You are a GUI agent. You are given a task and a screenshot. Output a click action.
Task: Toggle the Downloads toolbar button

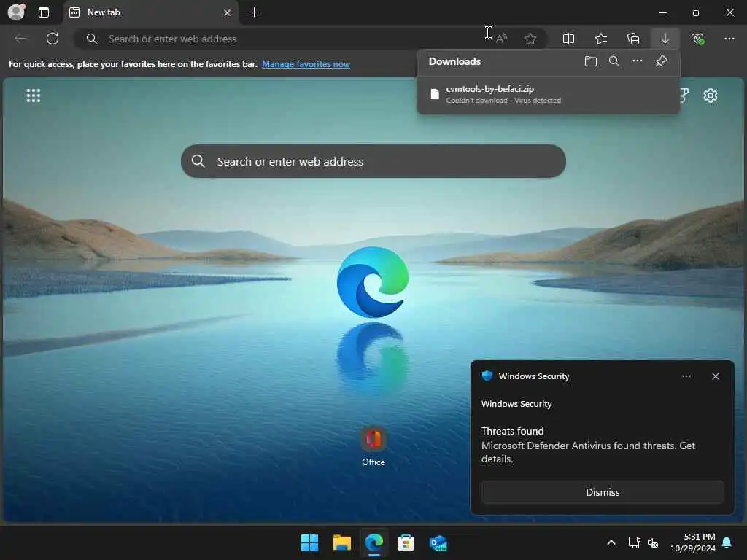click(665, 39)
